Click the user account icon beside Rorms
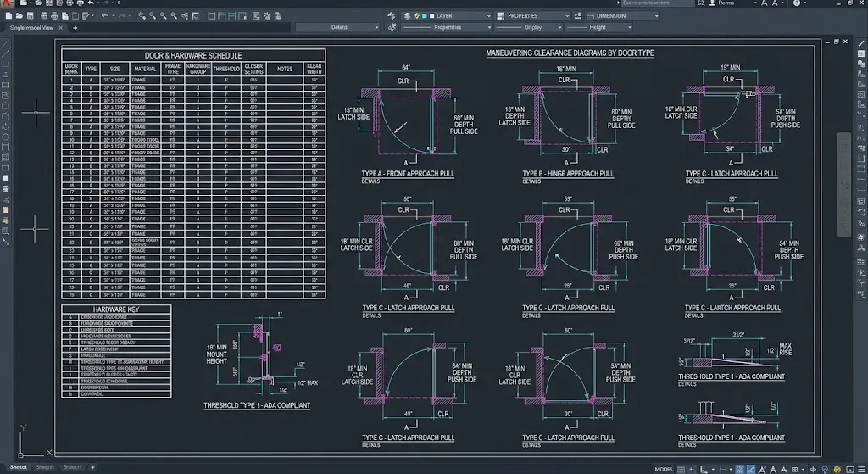The width and height of the screenshot is (868, 474). [712, 3]
